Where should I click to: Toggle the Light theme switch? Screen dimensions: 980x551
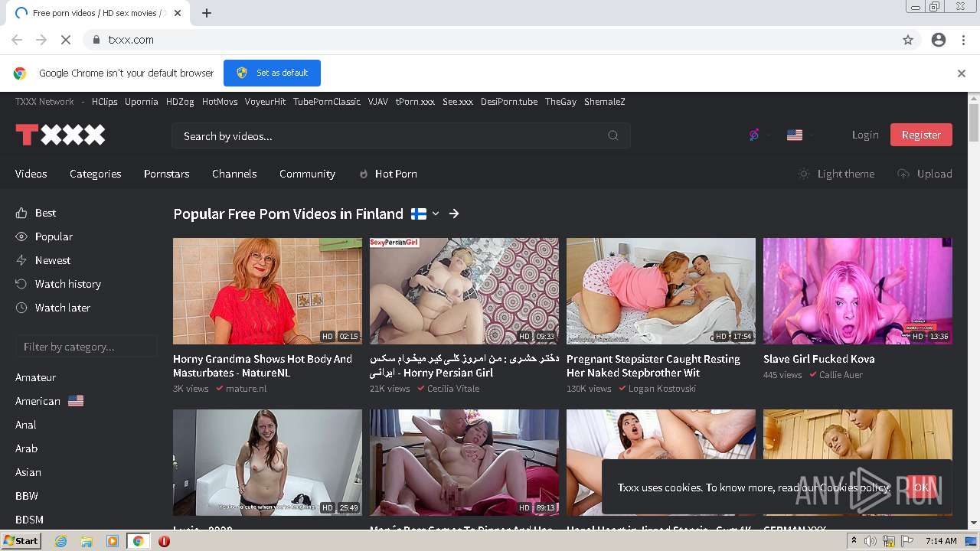(836, 174)
